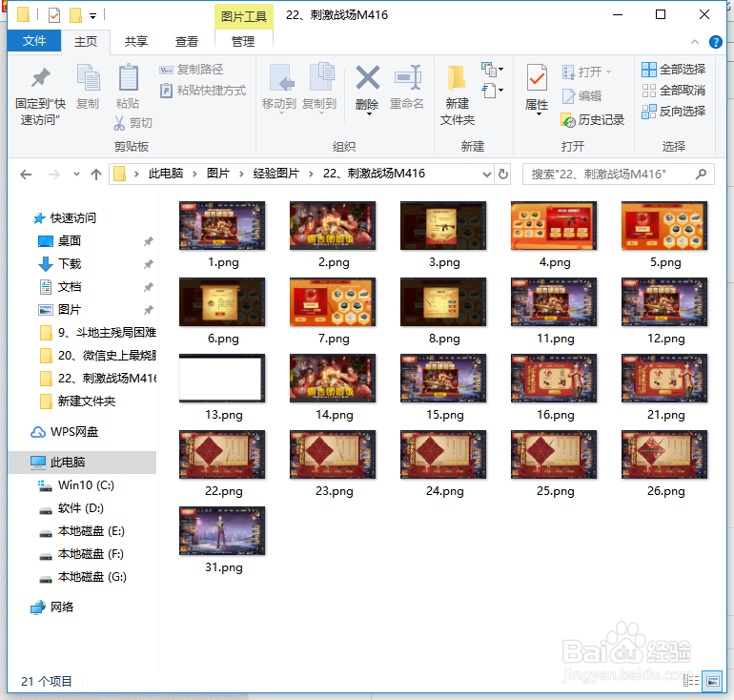This screenshot has width=734, height=700.
Task: Click the Rename icon
Action: coord(407,77)
